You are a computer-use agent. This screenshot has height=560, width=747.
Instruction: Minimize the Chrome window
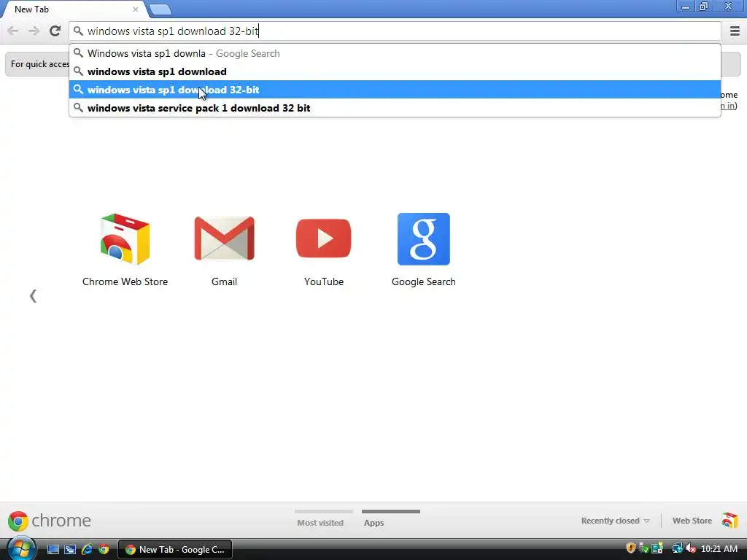686,7
